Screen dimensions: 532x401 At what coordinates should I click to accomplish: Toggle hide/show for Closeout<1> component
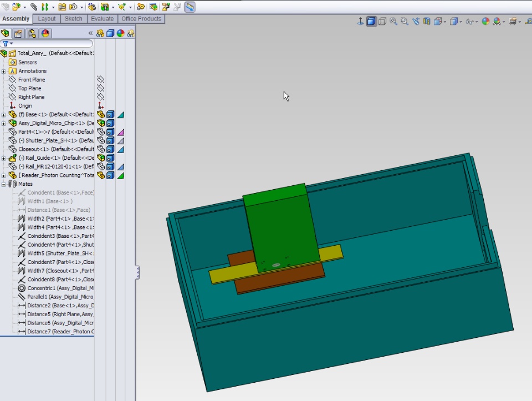tap(100, 149)
